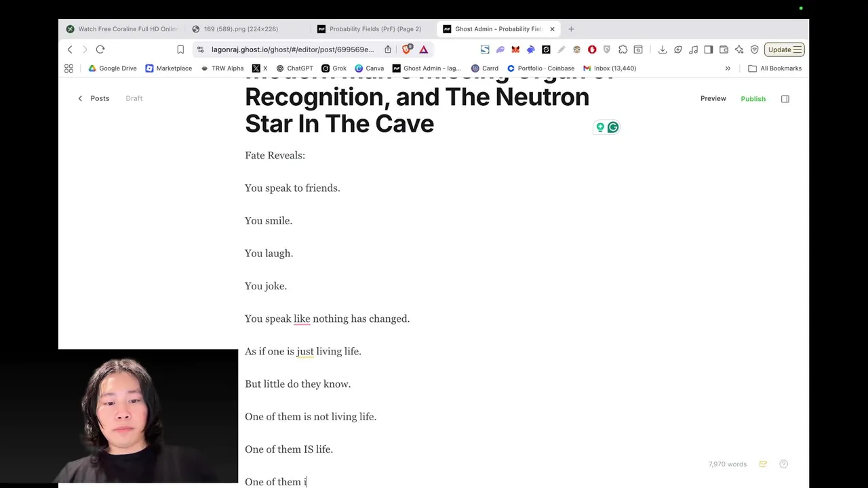The image size is (868, 488).
Task: Open the Grammarly icon in the editor
Action: click(613, 127)
